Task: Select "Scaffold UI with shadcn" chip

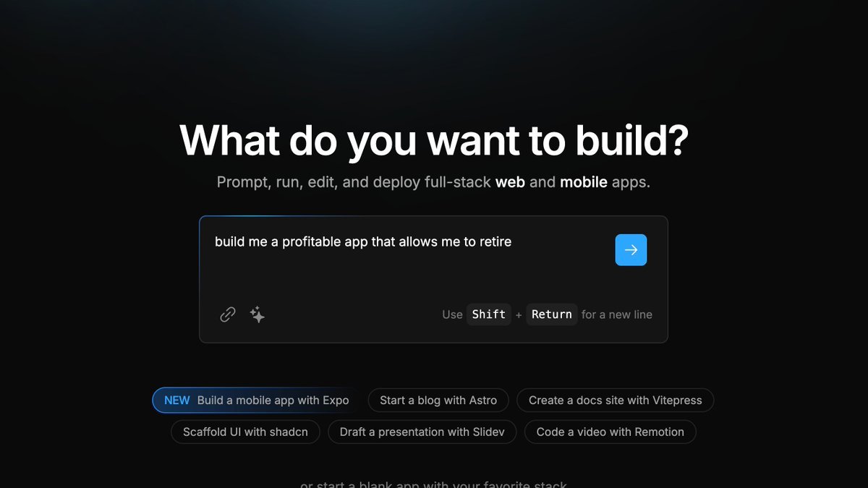Action: click(x=245, y=432)
